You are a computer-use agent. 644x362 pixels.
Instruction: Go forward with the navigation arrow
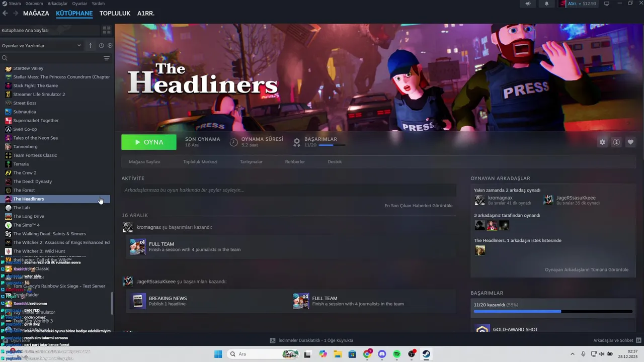tap(16, 13)
